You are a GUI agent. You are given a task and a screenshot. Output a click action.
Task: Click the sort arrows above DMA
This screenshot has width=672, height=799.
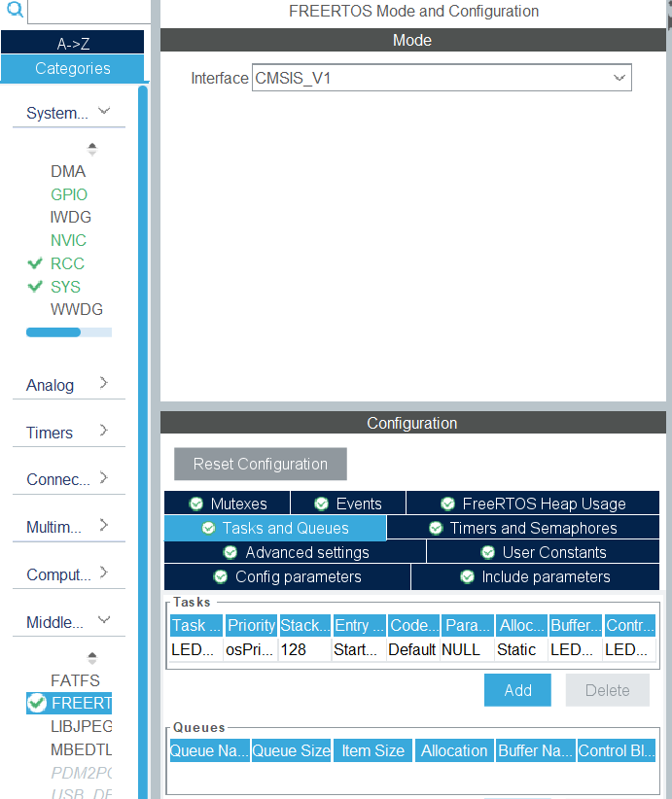(x=91, y=149)
